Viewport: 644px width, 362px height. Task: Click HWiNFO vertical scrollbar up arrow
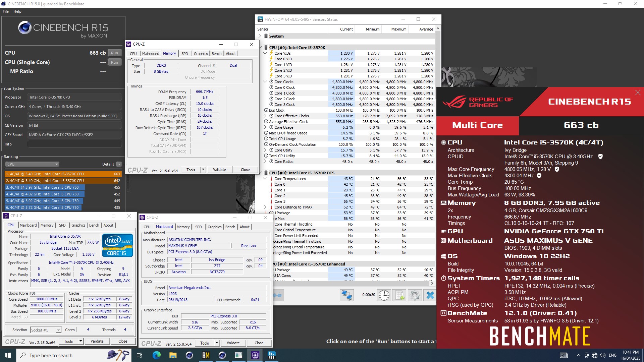pos(438,29)
